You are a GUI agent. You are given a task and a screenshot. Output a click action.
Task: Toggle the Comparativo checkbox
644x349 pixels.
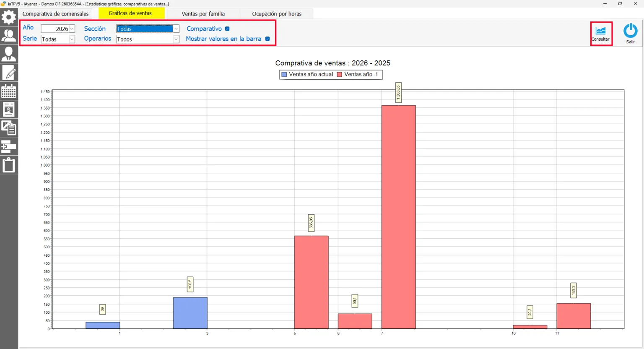click(x=227, y=29)
